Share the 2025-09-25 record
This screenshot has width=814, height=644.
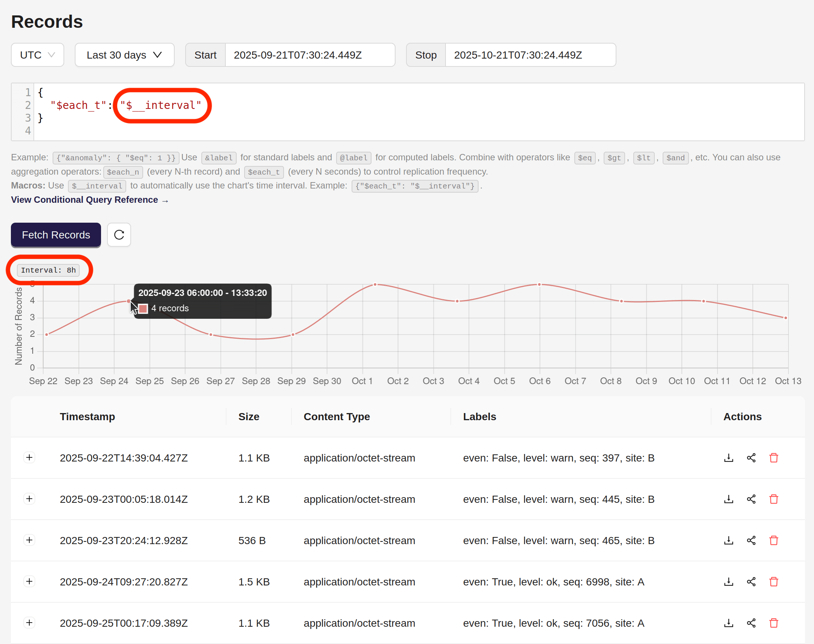751,623
